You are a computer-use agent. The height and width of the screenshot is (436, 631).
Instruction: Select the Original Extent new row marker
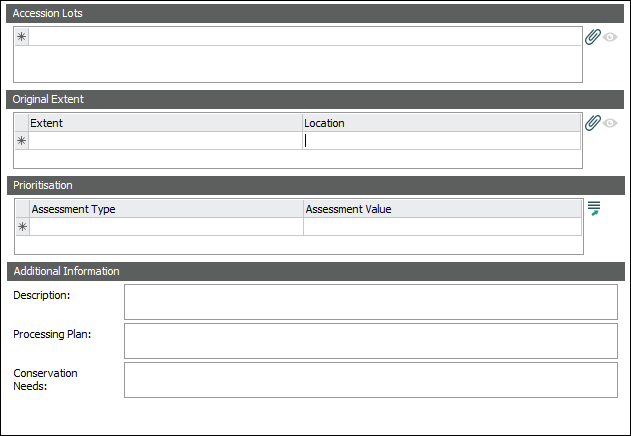point(22,141)
